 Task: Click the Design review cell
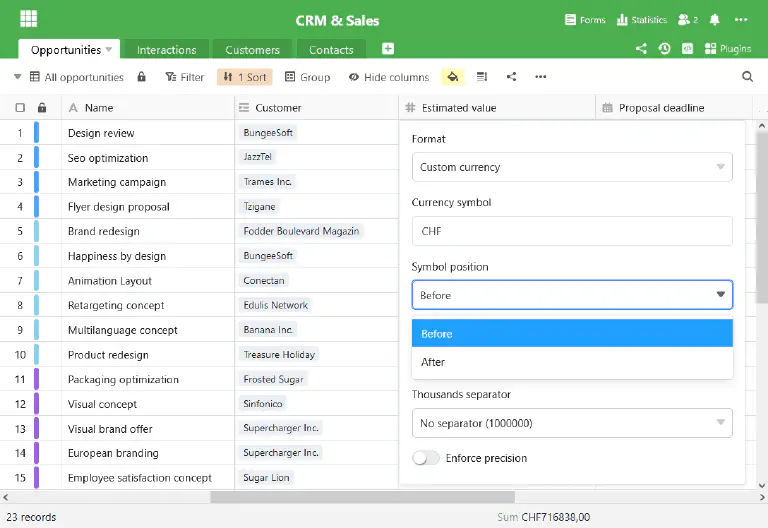click(x=148, y=133)
